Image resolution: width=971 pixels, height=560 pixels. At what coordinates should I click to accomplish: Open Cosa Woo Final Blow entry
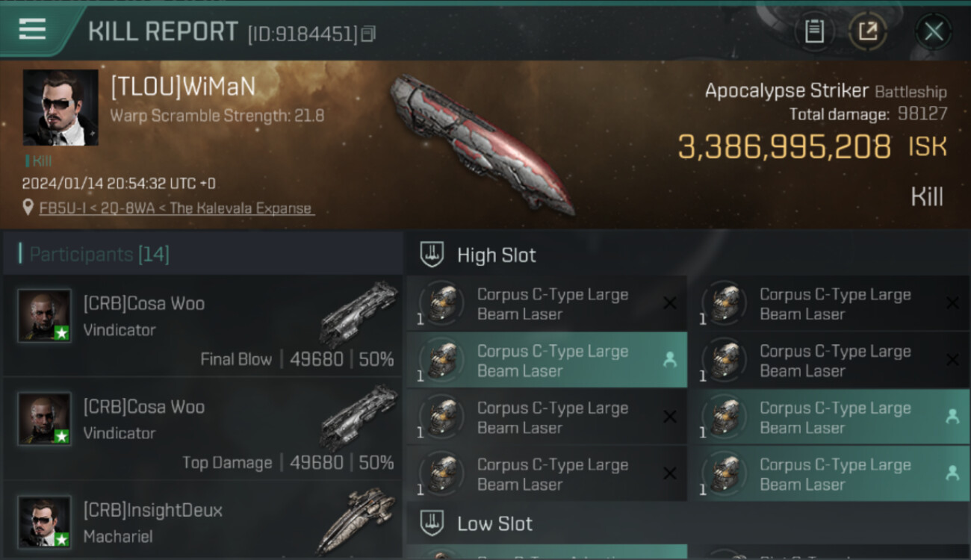pos(202,326)
